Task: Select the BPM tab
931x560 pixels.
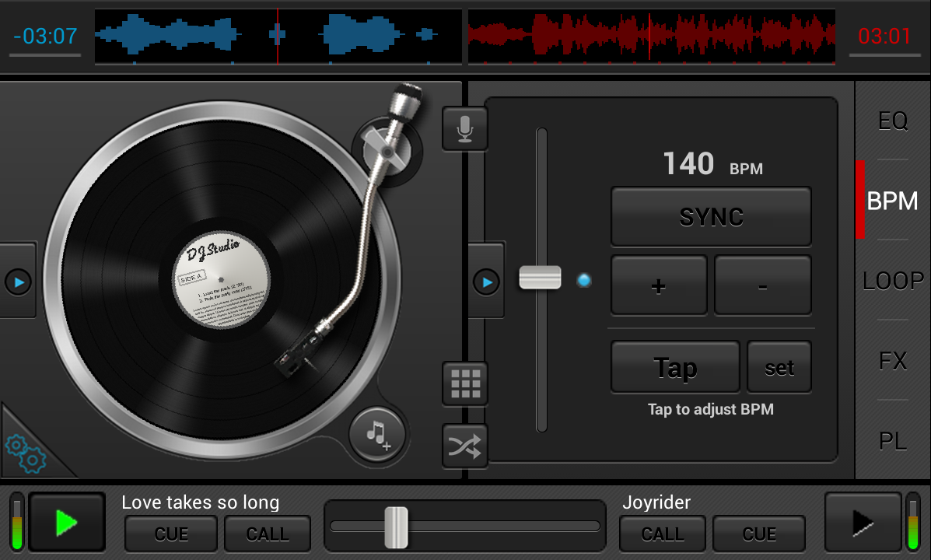Action: pos(893,201)
